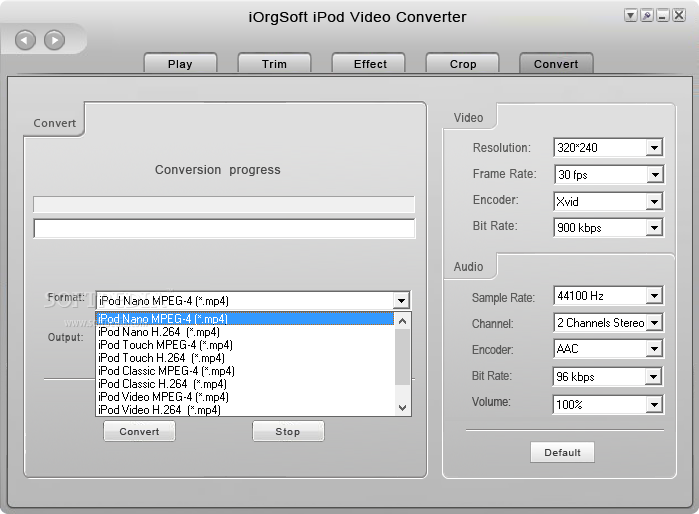Image resolution: width=699 pixels, height=514 pixels.
Task: Open the video Bit Rate 900 kbps dropdown
Action: click(654, 228)
